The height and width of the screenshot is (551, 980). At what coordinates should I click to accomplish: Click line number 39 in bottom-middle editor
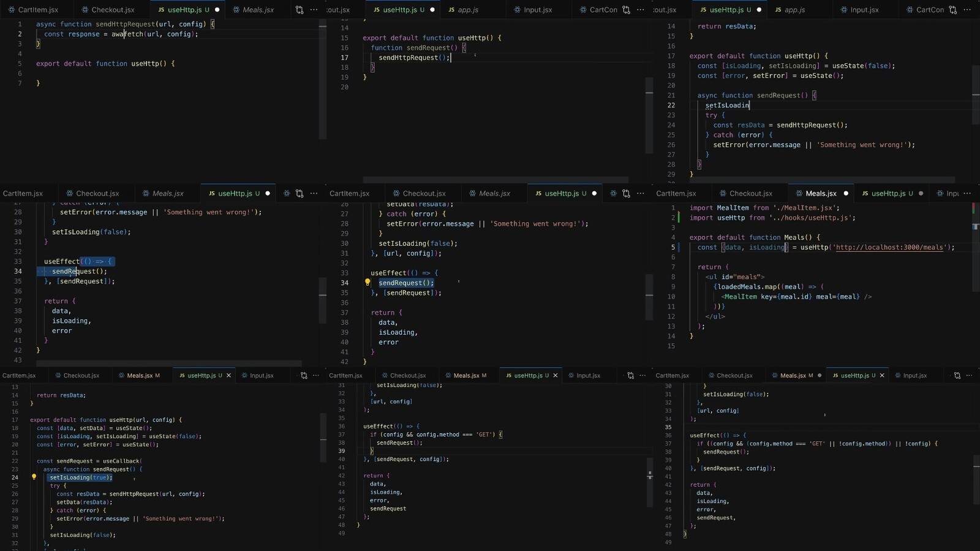[x=342, y=451]
